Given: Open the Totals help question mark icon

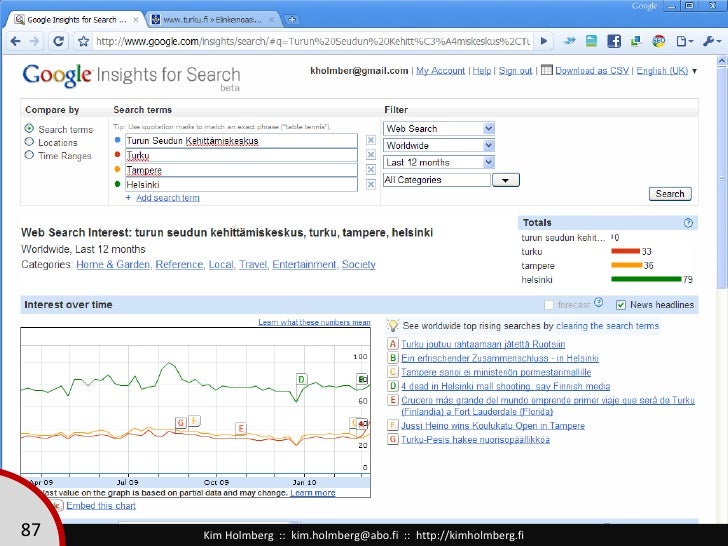Looking at the screenshot, I should click(688, 223).
